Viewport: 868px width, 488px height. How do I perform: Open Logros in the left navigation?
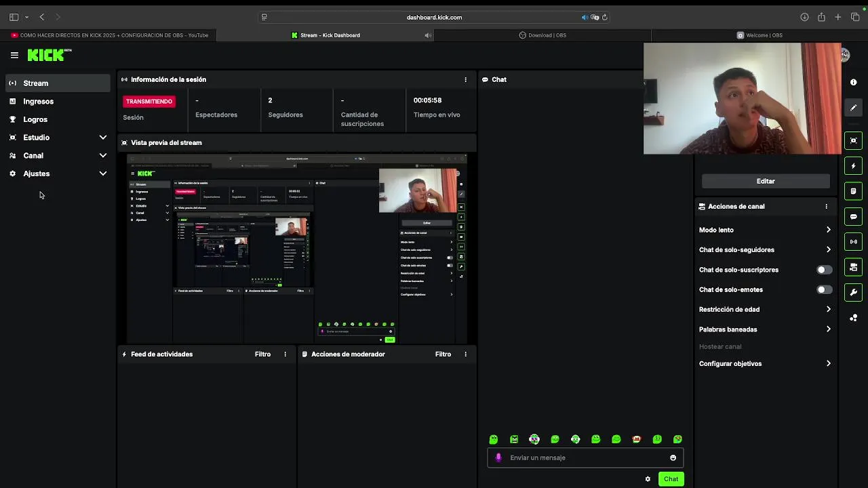click(58, 119)
